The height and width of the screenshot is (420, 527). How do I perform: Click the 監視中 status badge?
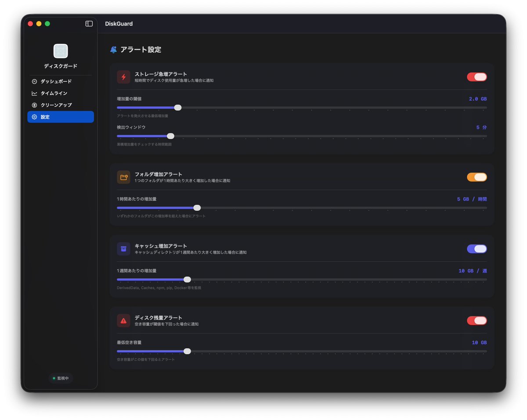[x=61, y=378]
